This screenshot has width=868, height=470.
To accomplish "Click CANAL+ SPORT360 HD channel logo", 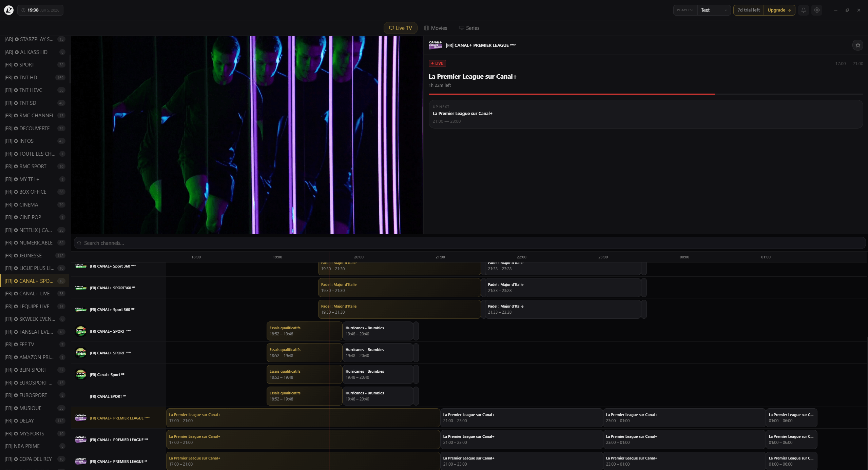I will tap(81, 288).
